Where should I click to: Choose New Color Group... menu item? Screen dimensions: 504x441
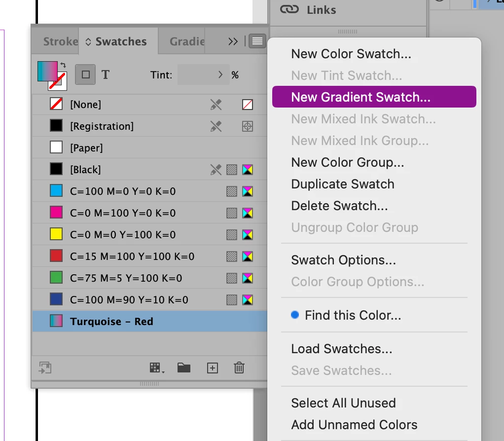tap(374, 162)
